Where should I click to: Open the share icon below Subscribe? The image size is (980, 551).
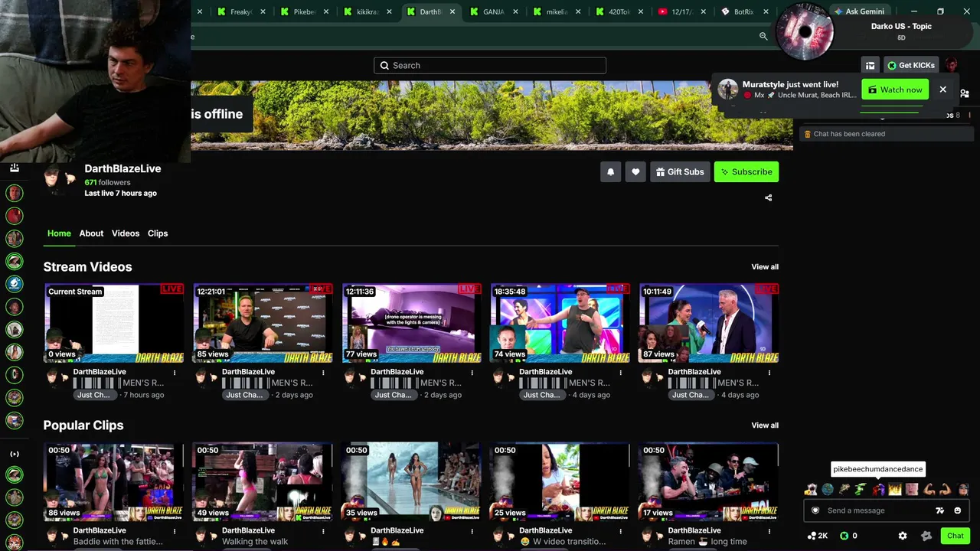coord(768,197)
